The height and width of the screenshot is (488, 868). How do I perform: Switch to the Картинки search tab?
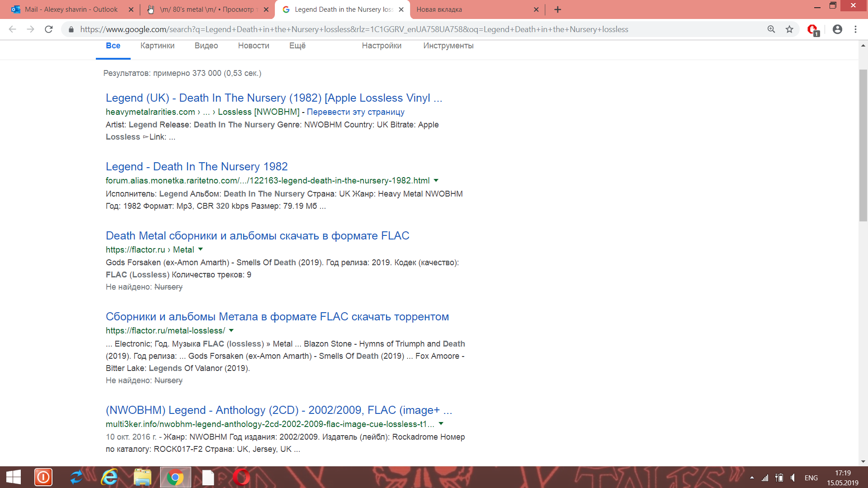point(157,46)
